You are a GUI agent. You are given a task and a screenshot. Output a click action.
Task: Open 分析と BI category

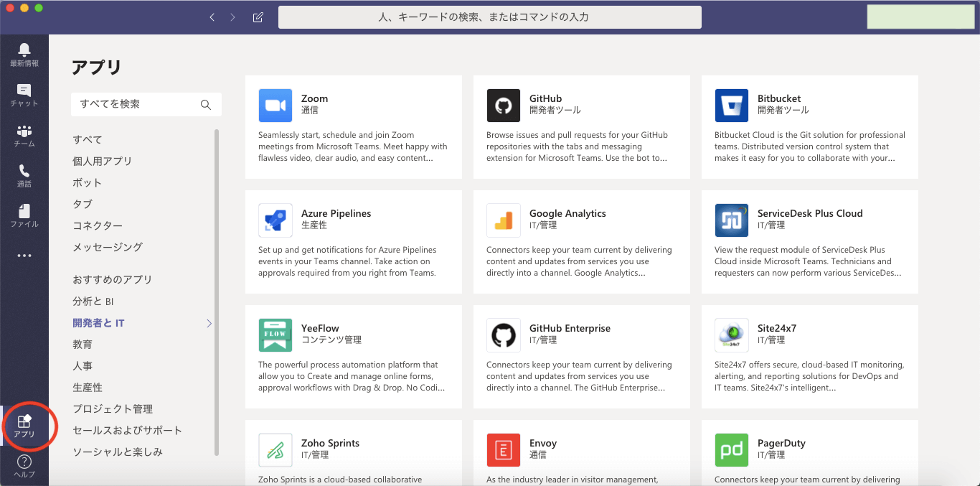click(93, 302)
